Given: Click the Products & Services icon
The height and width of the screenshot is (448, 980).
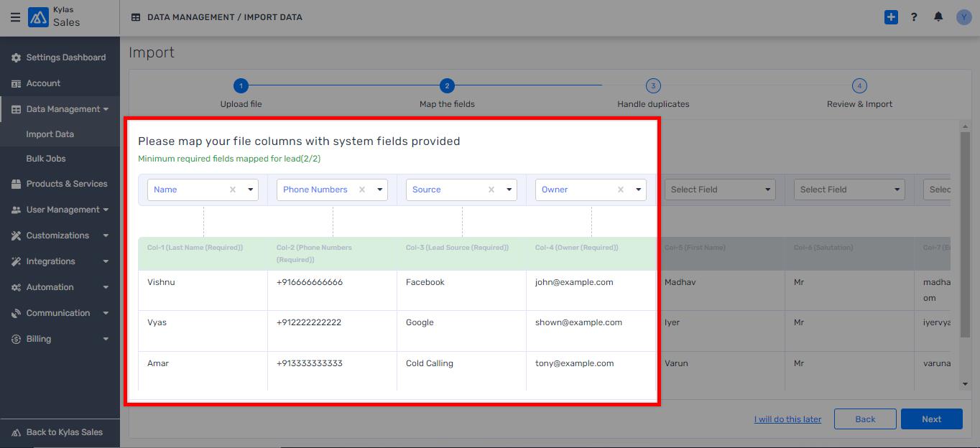Looking at the screenshot, I should coord(16,184).
